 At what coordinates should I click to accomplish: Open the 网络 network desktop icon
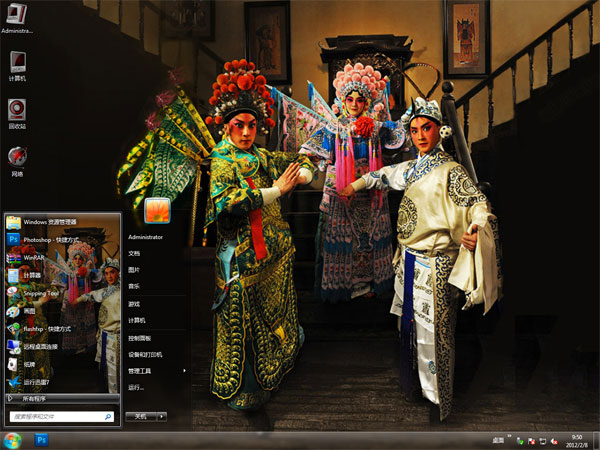(17, 161)
